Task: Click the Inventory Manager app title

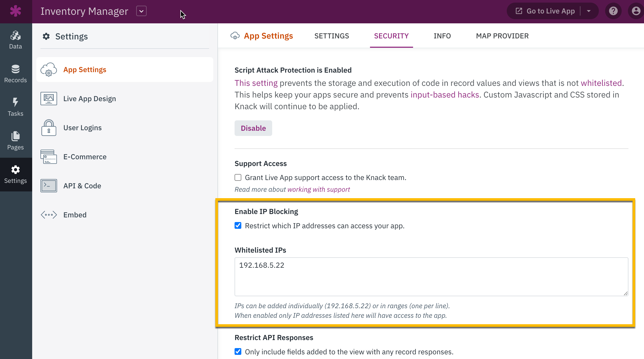Action: click(x=84, y=11)
